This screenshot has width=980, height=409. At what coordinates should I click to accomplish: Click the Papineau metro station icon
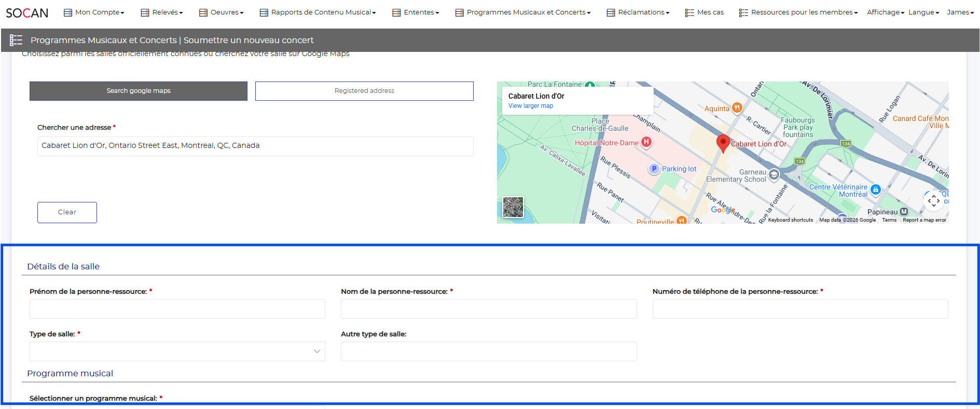[904, 212]
